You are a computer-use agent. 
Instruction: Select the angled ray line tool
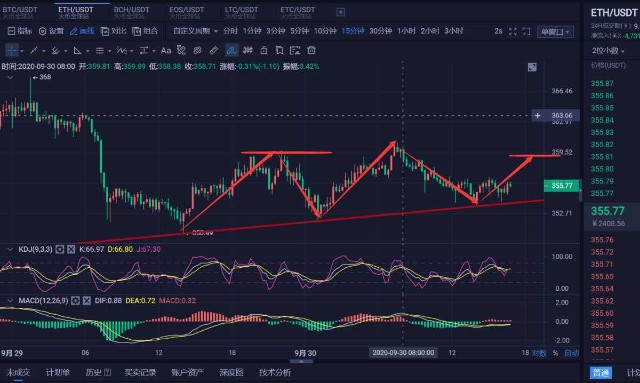(56, 51)
